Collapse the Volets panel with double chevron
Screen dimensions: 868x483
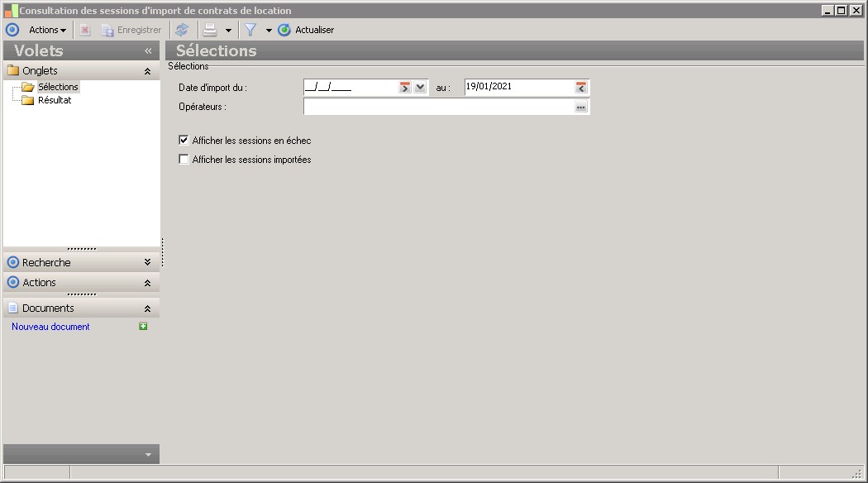tap(148, 51)
